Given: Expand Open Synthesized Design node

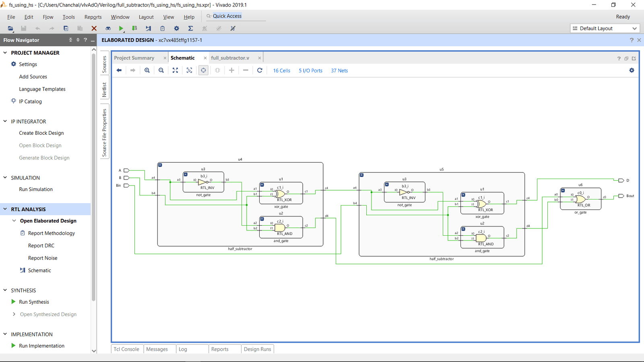Looking at the screenshot, I should click(x=14, y=314).
